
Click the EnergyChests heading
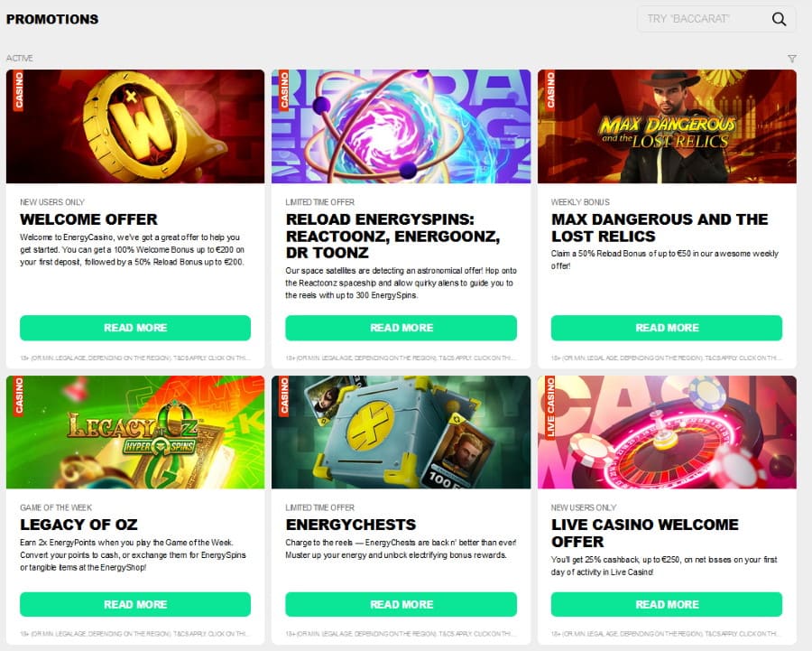tap(351, 525)
